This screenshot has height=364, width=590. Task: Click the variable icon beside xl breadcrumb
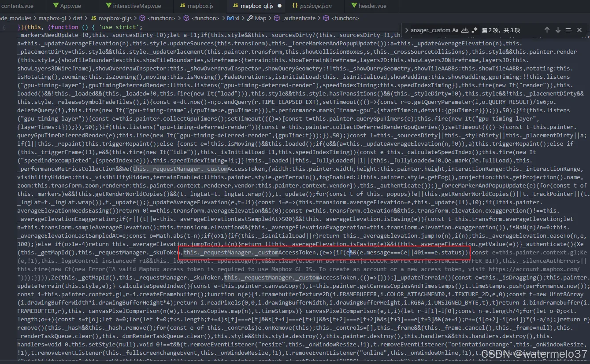click(230, 18)
